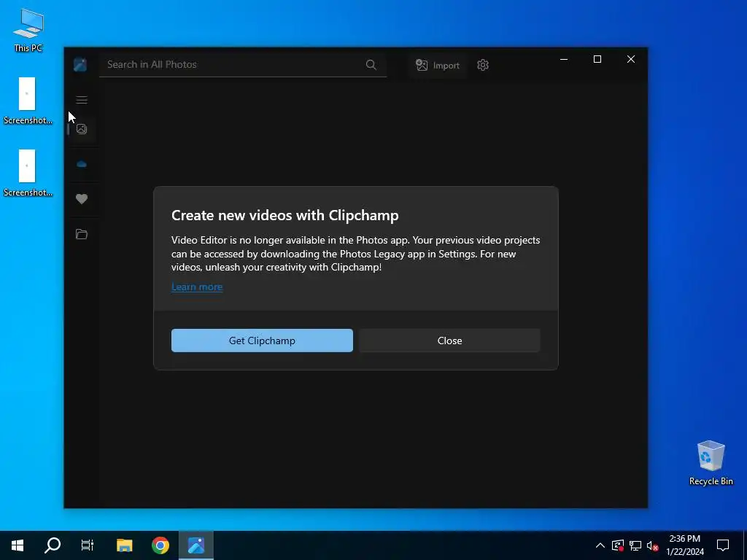Click the Create new videos with Clipchamp heading
The image size is (747, 560).
[x=285, y=215]
